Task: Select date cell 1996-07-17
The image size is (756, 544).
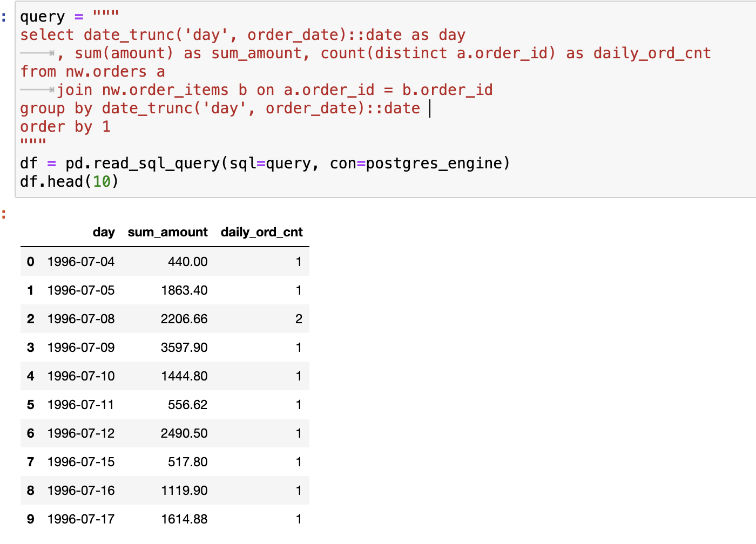Action: pos(81,519)
